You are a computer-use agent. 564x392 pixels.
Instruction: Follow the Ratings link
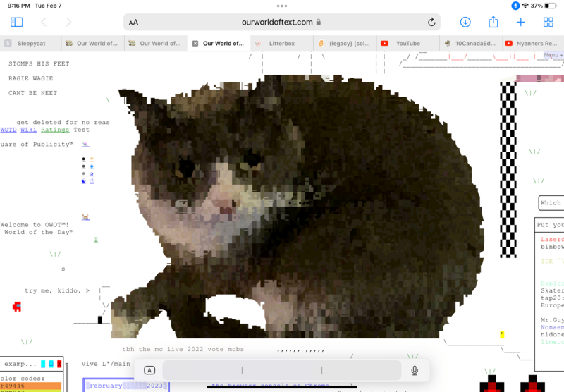54,130
